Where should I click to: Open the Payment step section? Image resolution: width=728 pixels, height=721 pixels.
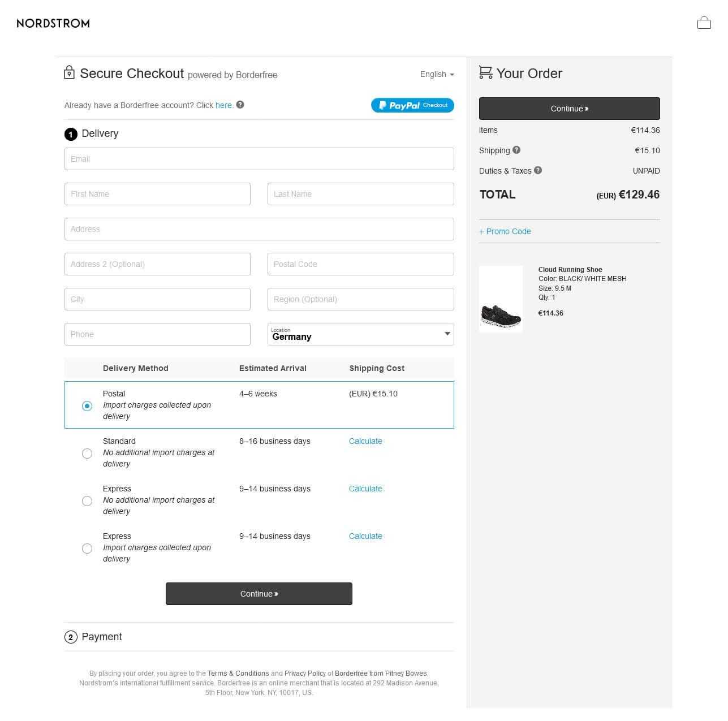pos(101,637)
